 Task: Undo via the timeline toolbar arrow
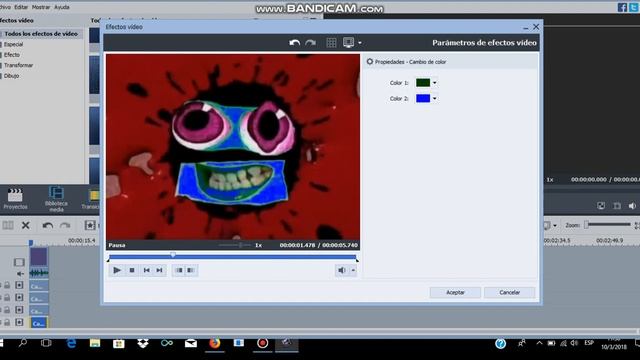pos(48,225)
